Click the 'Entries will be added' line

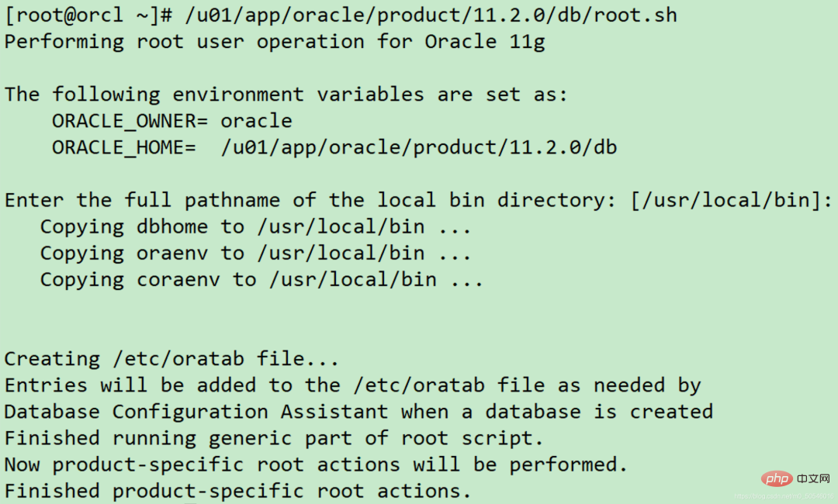tap(353, 385)
